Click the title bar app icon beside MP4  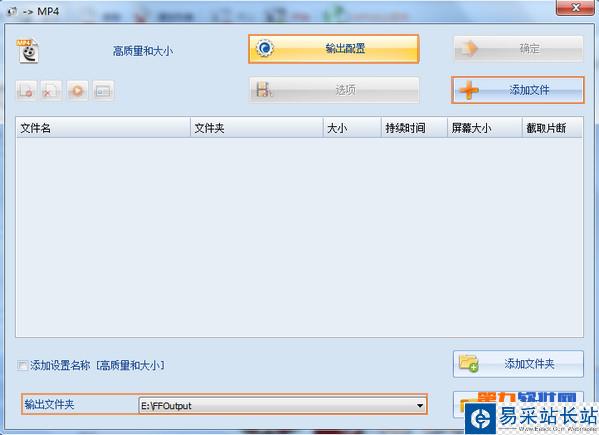point(12,11)
